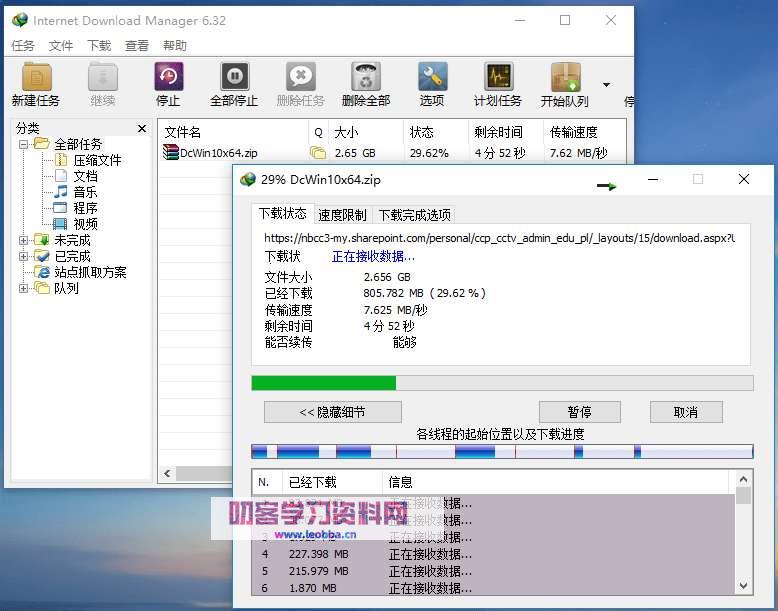This screenshot has width=778, height=611.
Task: Switch to the 下载完成选项 tab
Action: click(x=414, y=215)
